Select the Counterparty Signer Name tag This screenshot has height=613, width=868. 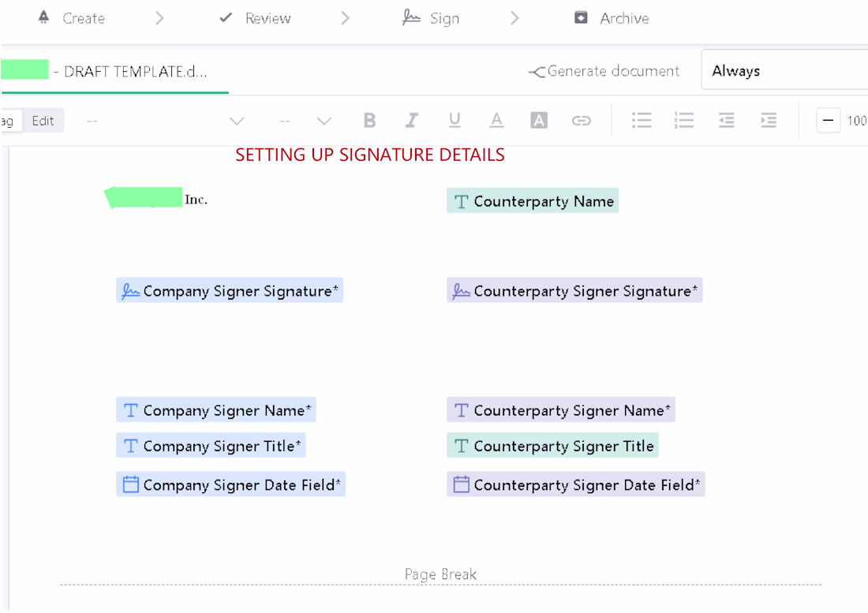[561, 410]
